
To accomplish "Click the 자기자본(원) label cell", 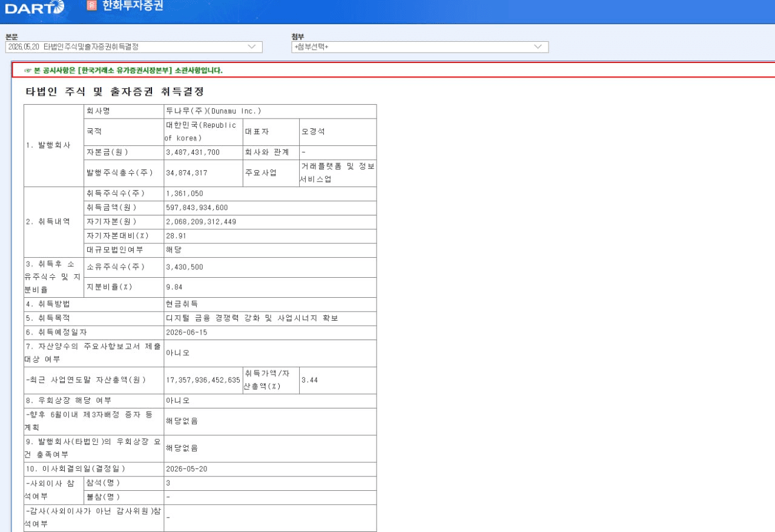I will pyautogui.click(x=124, y=222).
